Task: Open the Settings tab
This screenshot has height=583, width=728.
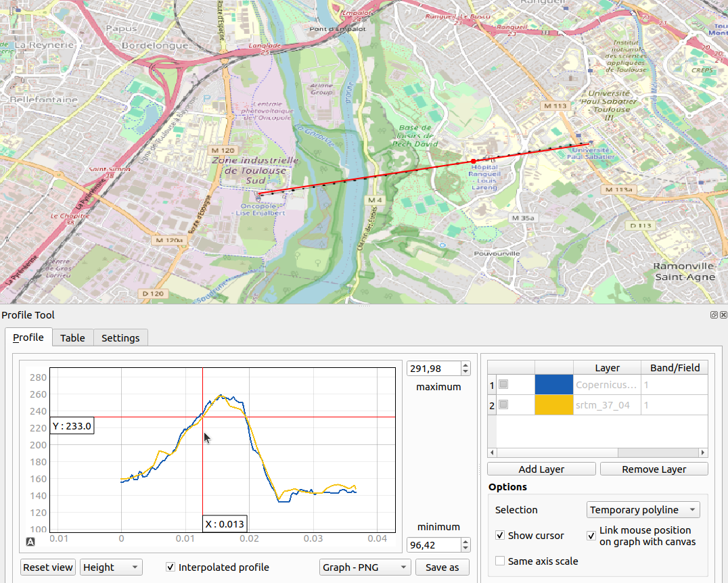Action: pyautogui.click(x=120, y=337)
